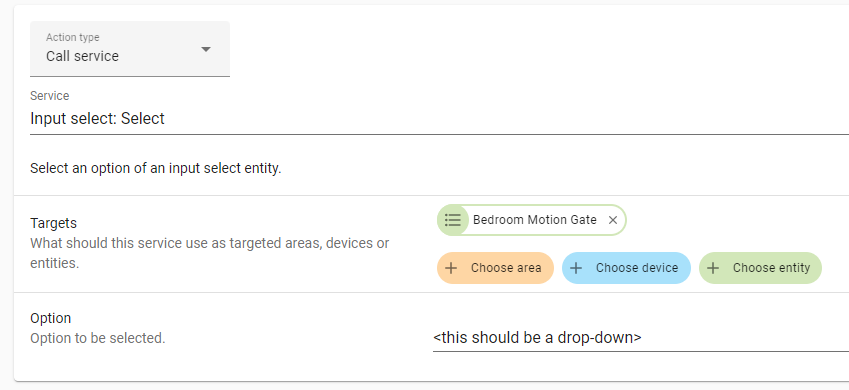The image size is (849, 390).
Task: Expand the Action type dropdown arrow
Action: 206,49
